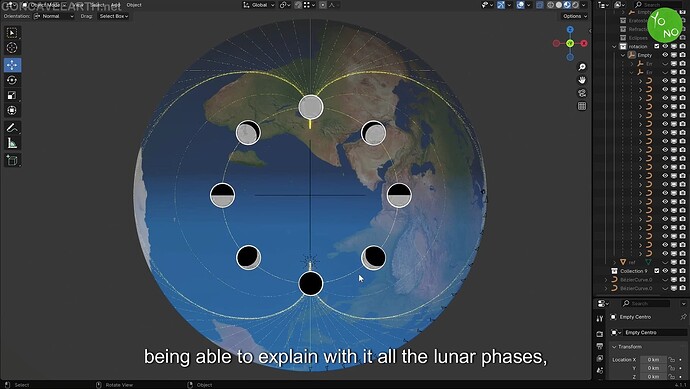Screen dimensions: 690x389
Task: Toggle the Collection 9 exclude checkbox
Action: pyautogui.click(x=657, y=271)
